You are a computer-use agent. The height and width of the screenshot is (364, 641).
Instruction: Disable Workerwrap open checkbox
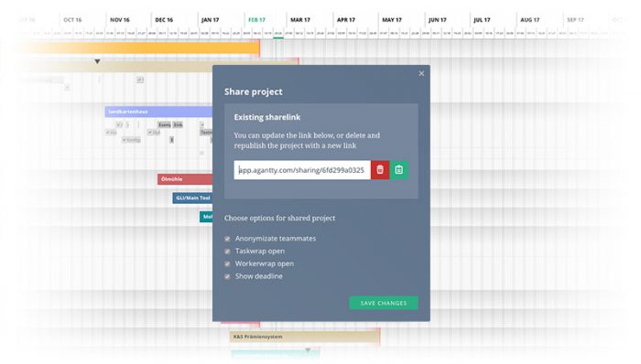click(x=227, y=264)
